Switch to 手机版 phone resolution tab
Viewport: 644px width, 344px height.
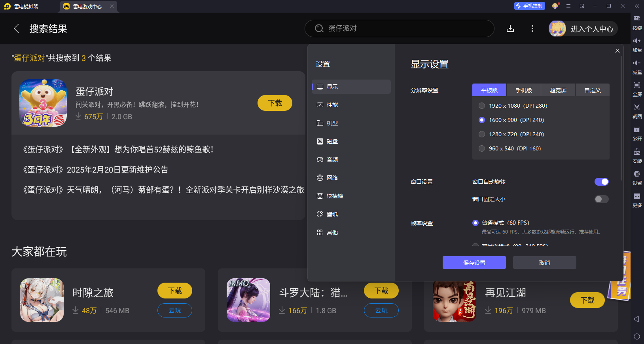point(524,90)
